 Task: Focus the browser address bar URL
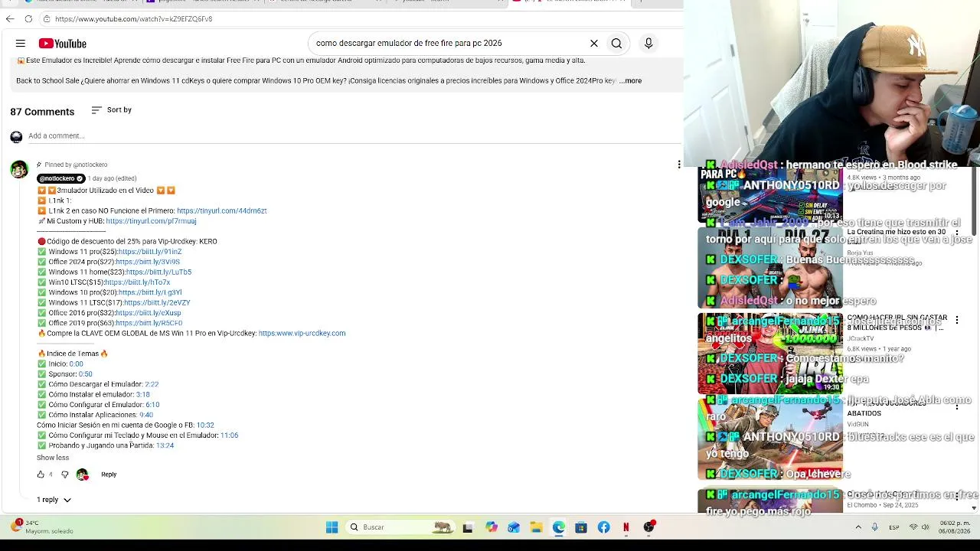pyautogui.click(x=133, y=18)
